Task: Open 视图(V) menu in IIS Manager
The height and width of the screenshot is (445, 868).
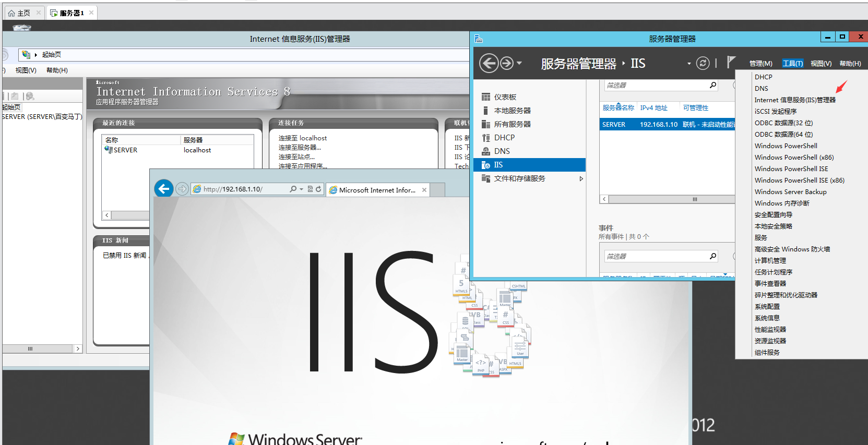Action: point(26,70)
